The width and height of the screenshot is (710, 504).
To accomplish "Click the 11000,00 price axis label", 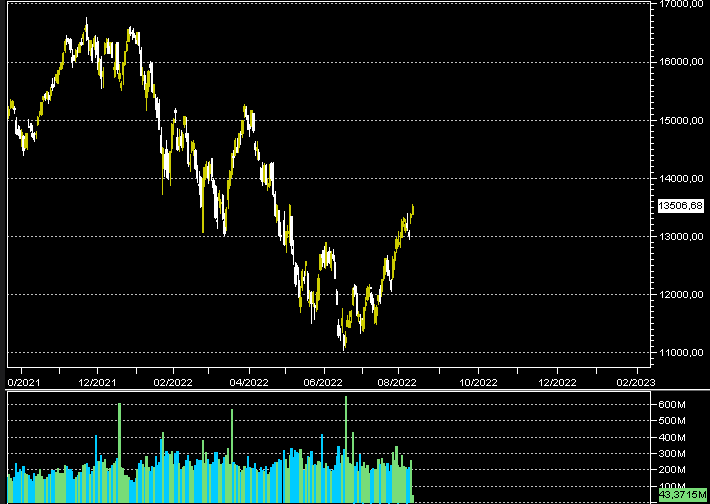I will (681, 352).
